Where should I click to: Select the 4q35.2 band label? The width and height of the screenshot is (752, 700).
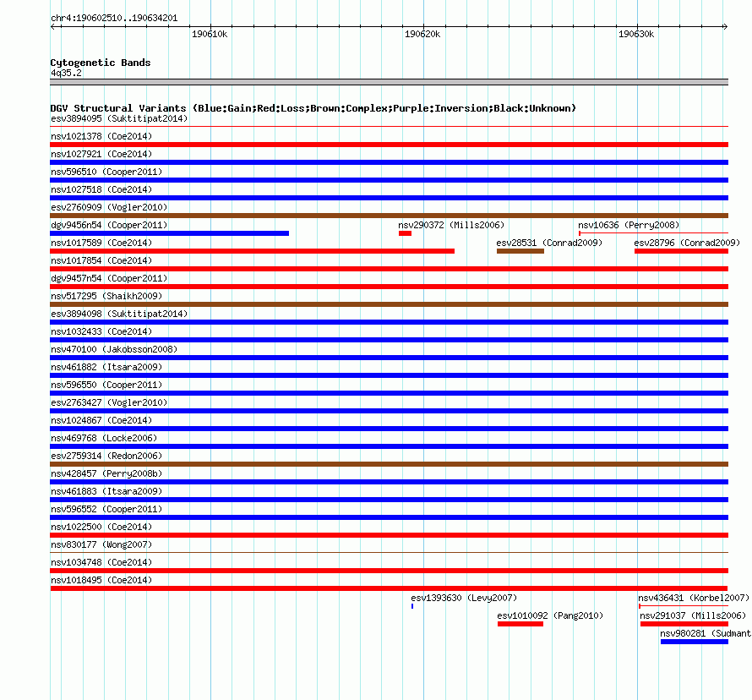66,73
